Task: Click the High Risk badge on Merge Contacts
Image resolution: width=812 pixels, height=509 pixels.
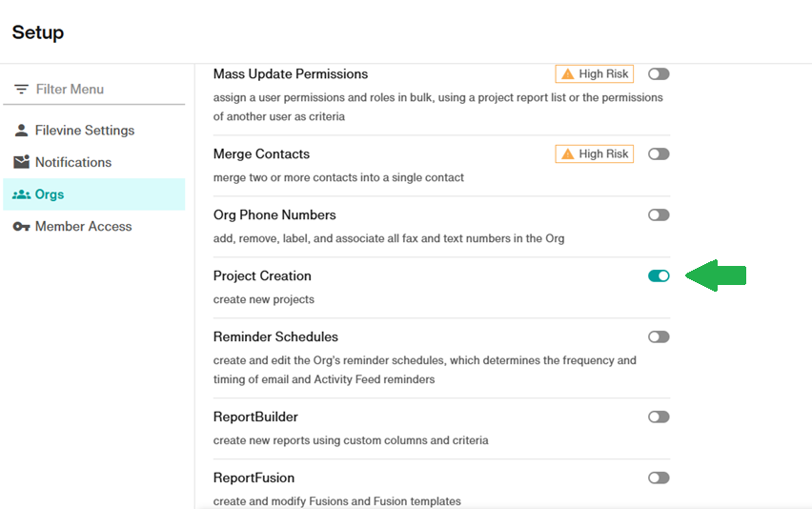Action: (595, 153)
